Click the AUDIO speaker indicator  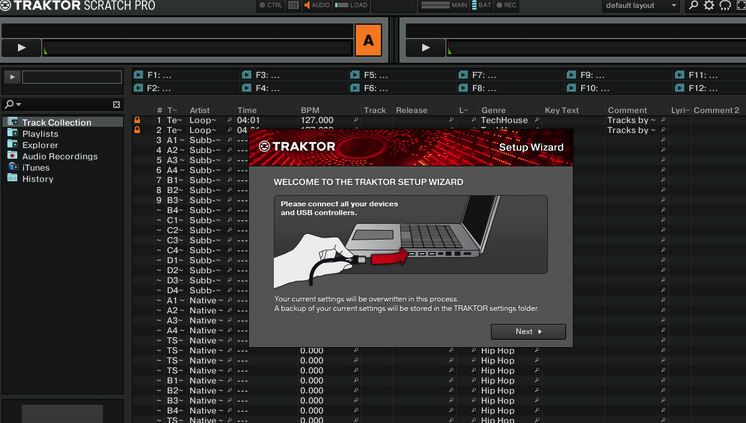317,5
